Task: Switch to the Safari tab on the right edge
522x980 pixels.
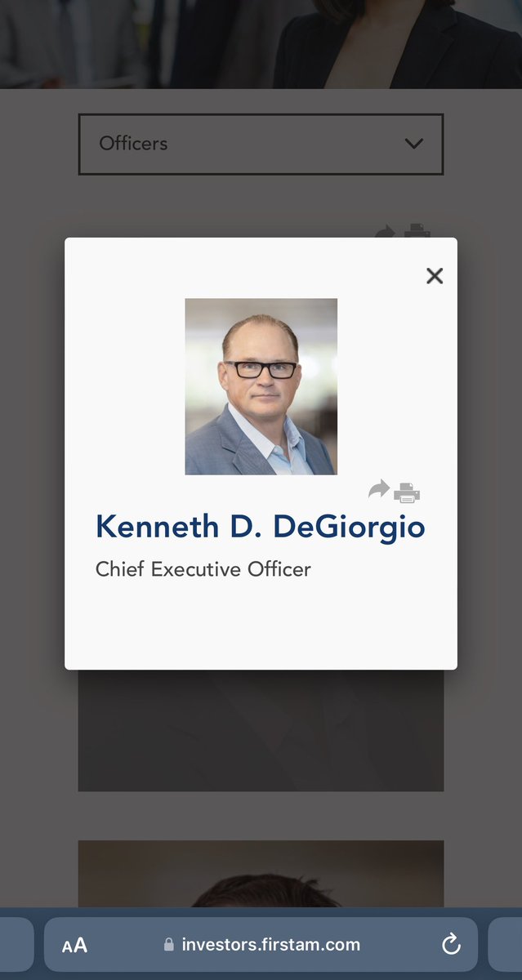Action: pyautogui.click(x=506, y=945)
